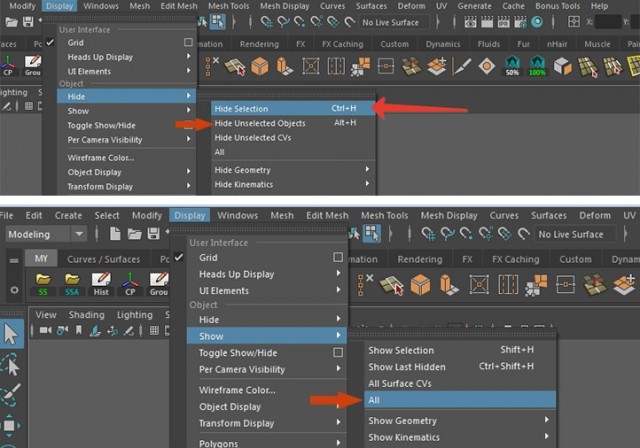Expand the Hide Kinematics submenu
640x448 pixels.
[293, 184]
